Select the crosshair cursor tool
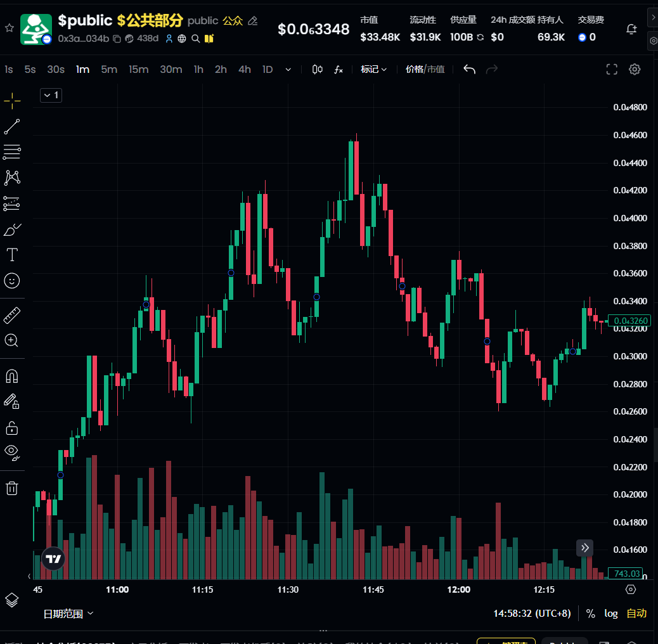 (x=12, y=101)
